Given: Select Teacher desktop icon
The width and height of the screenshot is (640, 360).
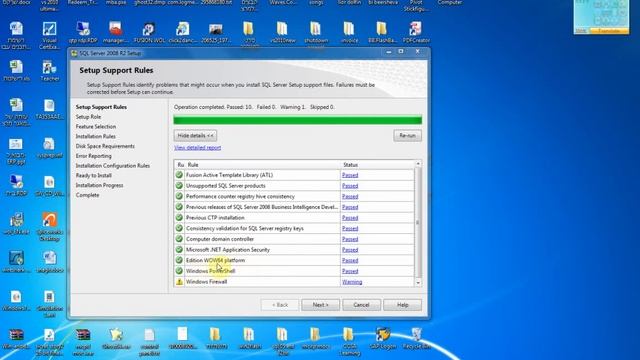Looking at the screenshot, I should point(49,70).
